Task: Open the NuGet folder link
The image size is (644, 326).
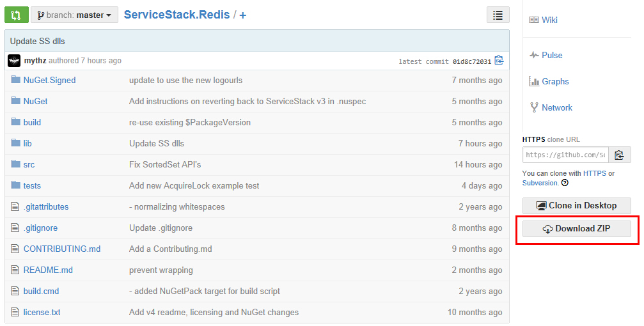Action: pos(35,102)
